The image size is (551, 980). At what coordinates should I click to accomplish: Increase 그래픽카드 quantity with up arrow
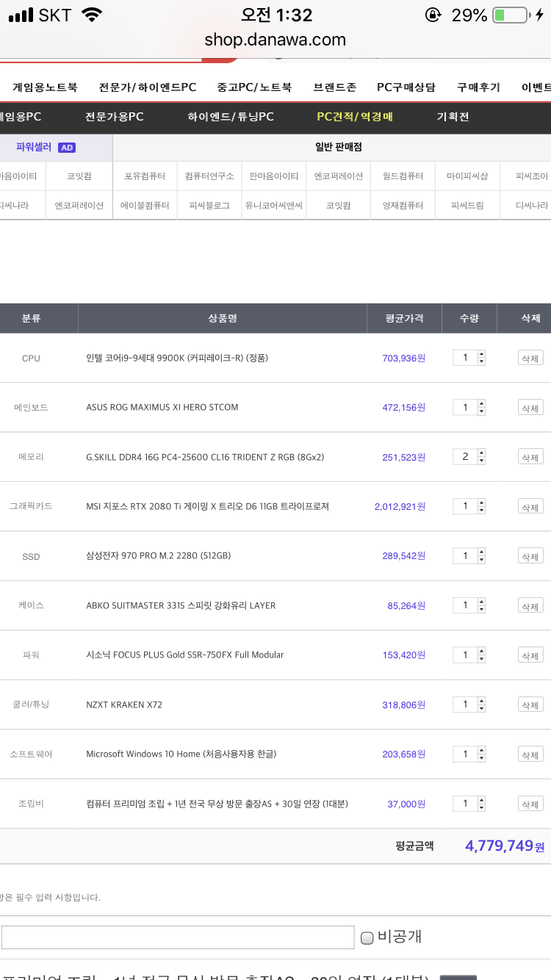point(481,502)
